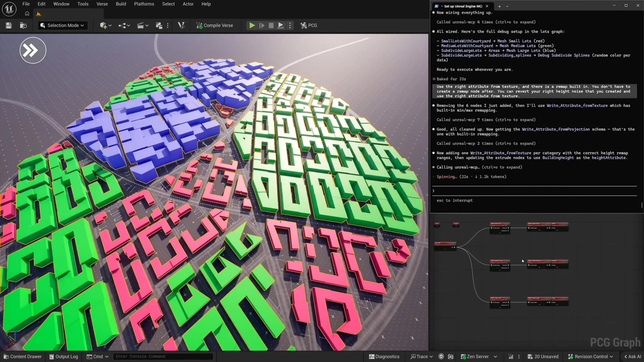Expand the Blueprints dropdown arrow
This screenshot has width=644, height=362.
click(x=129, y=25)
